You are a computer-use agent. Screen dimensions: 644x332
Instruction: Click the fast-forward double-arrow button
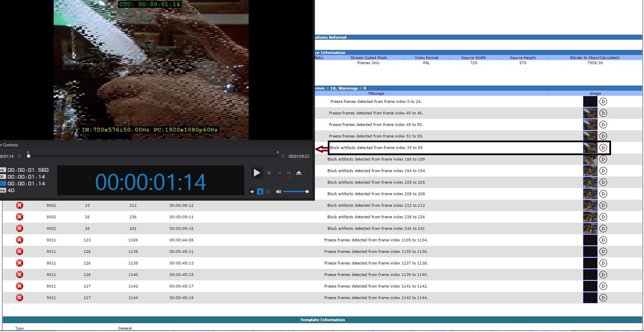[289, 173]
